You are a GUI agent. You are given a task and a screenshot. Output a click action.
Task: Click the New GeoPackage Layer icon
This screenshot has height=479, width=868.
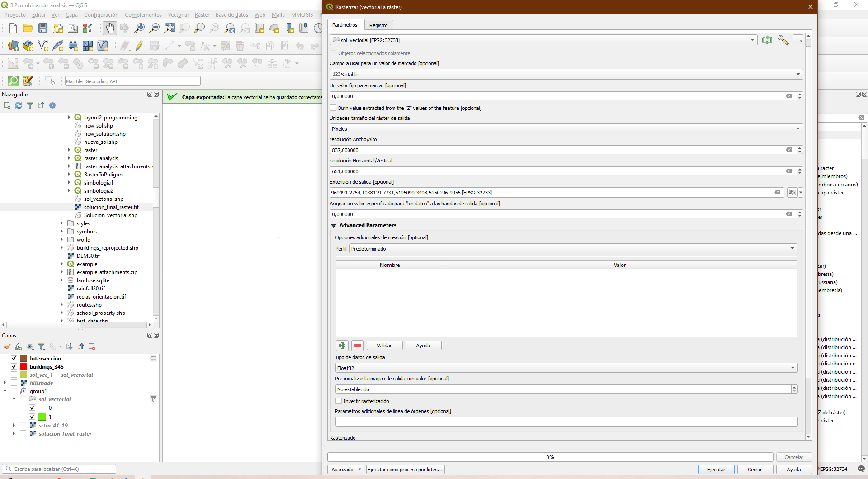tap(28, 46)
